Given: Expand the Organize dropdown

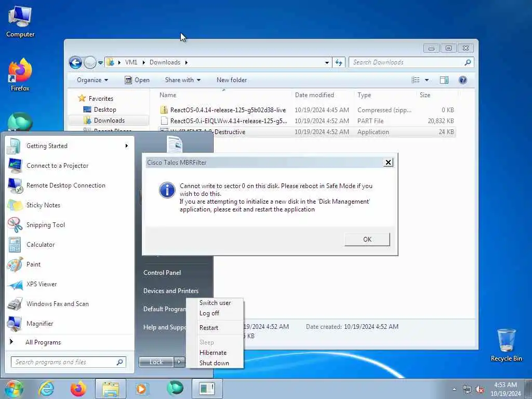Looking at the screenshot, I should click(x=92, y=80).
